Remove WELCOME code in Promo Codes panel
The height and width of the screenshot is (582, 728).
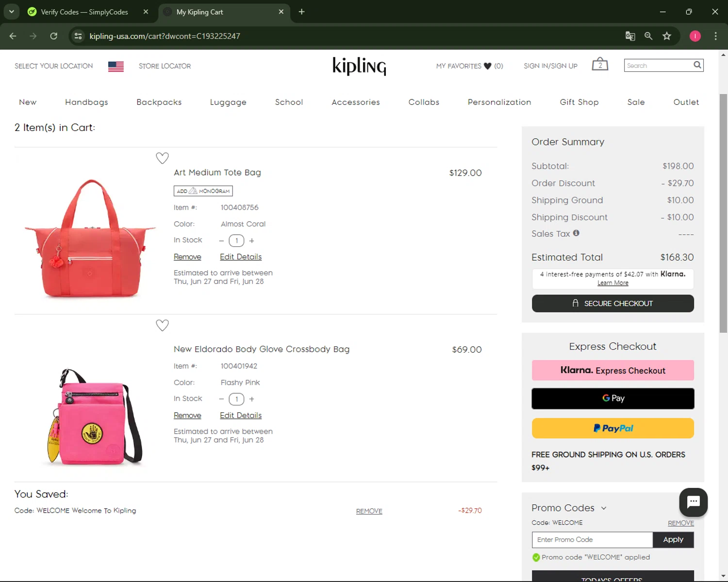coord(680,523)
